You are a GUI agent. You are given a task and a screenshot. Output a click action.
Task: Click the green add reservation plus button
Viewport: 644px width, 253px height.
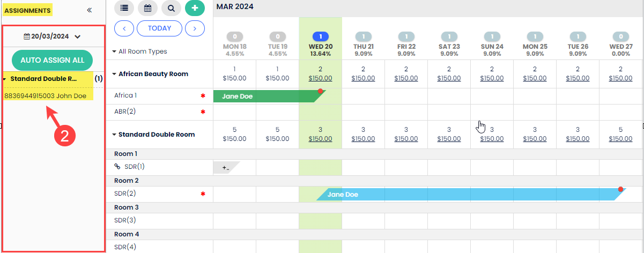[x=195, y=8]
